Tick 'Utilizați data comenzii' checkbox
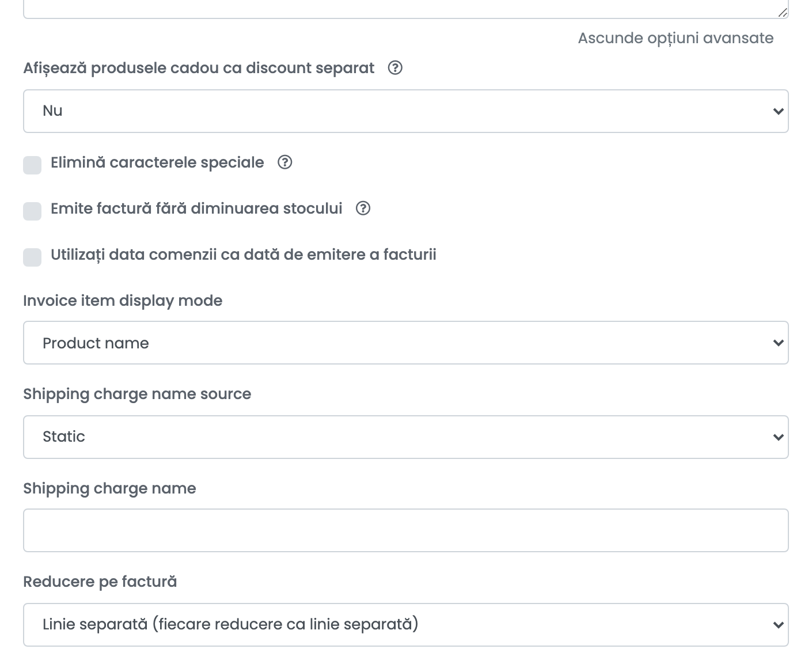This screenshot has height=668, width=812. pyautogui.click(x=32, y=257)
